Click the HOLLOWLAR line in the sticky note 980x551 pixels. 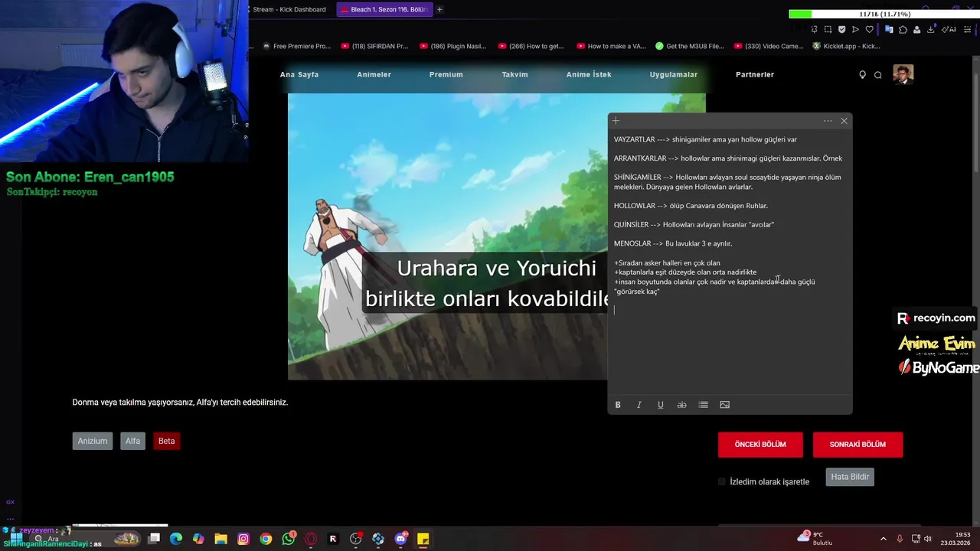691,206
